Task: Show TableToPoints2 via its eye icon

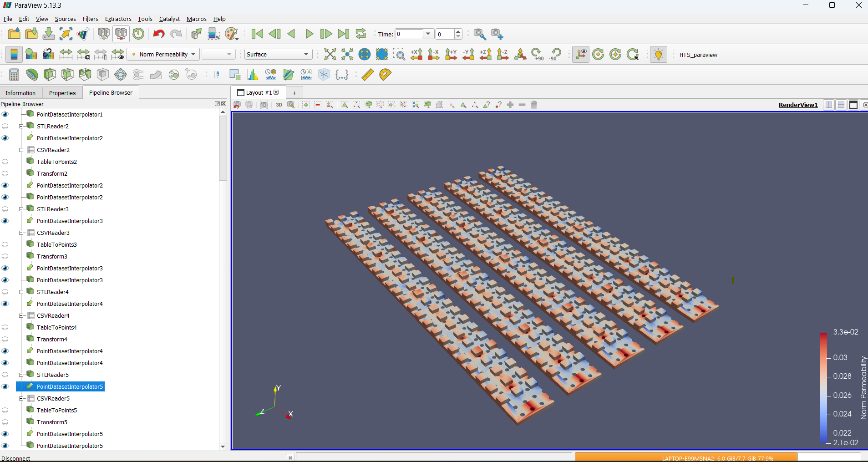Action: (5, 162)
